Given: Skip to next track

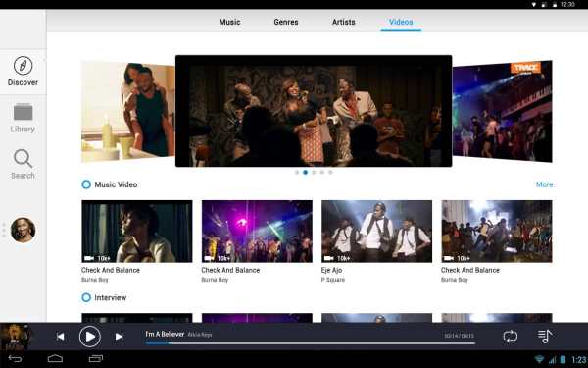Looking at the screenshot, I should 120,337.
